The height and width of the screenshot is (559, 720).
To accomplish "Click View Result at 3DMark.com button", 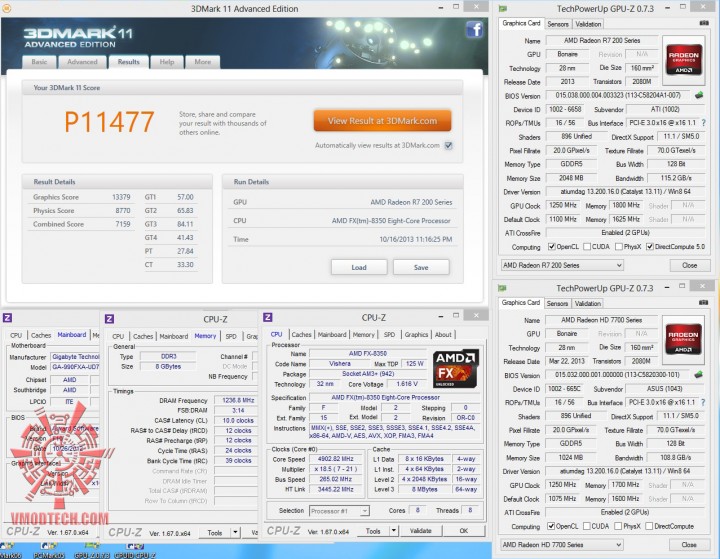I will 382,121.
